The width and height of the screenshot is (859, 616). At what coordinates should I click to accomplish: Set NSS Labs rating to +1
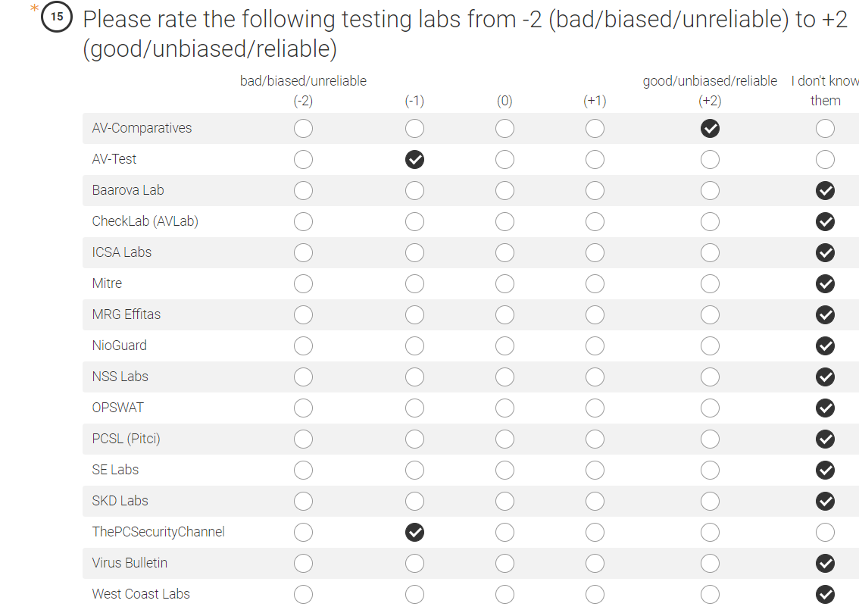[x=595, y=377]
